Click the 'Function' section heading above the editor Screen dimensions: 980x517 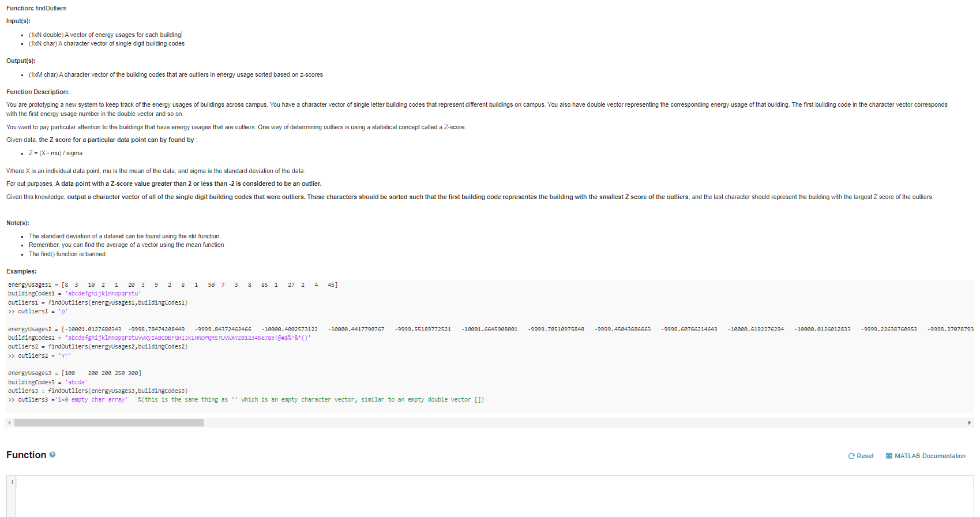point(26,455)
